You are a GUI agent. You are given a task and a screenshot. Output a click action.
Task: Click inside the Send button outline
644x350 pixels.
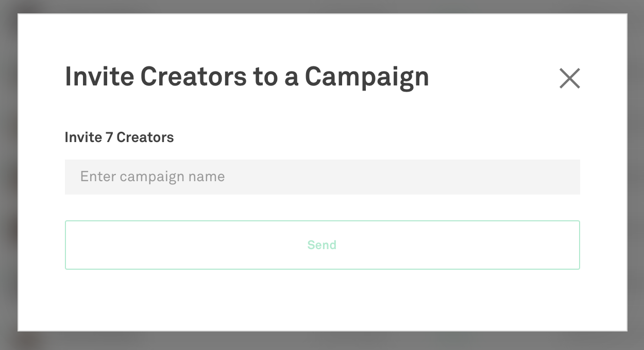pos(322,245)
